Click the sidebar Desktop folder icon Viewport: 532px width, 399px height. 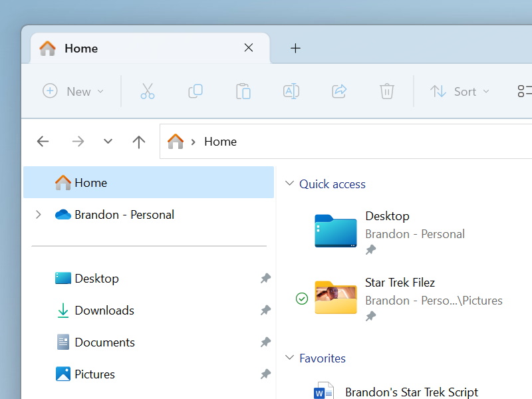point(63,278)
